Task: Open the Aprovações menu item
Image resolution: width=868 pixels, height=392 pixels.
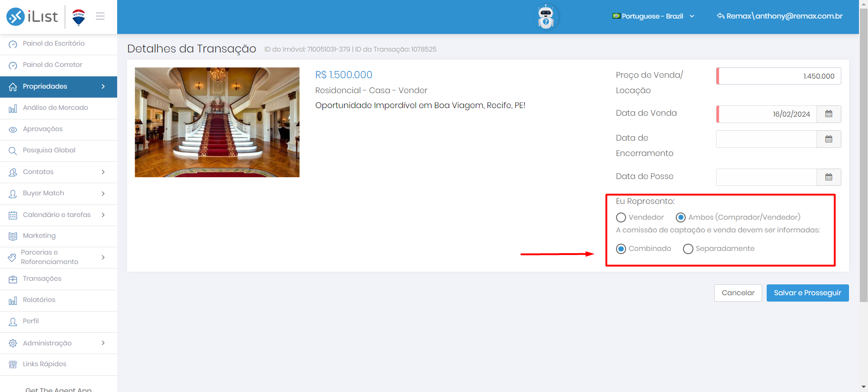Action: [x=59, y=129]
